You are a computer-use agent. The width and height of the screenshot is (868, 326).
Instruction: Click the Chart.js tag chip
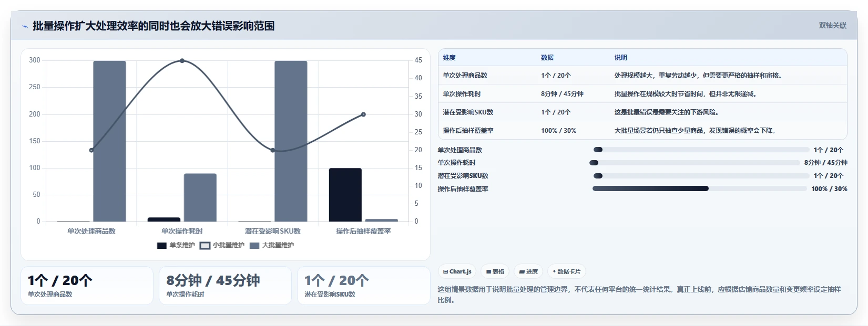coord(457,271)
